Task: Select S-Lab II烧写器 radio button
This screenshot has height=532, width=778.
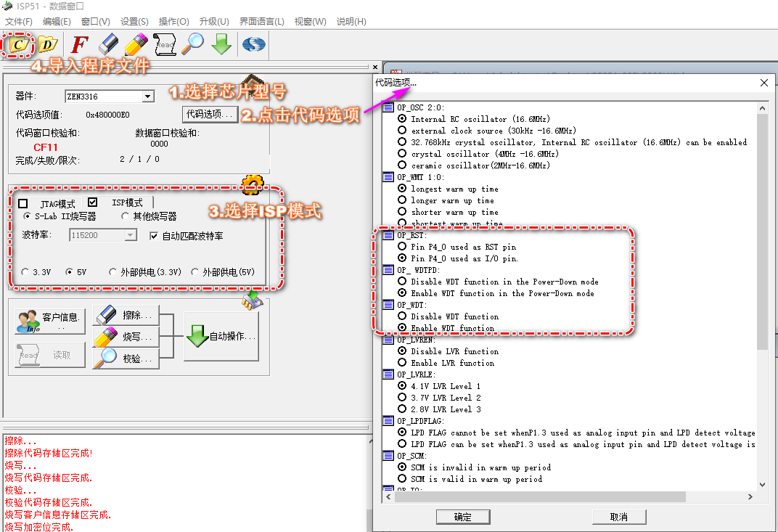Action: 27,216
